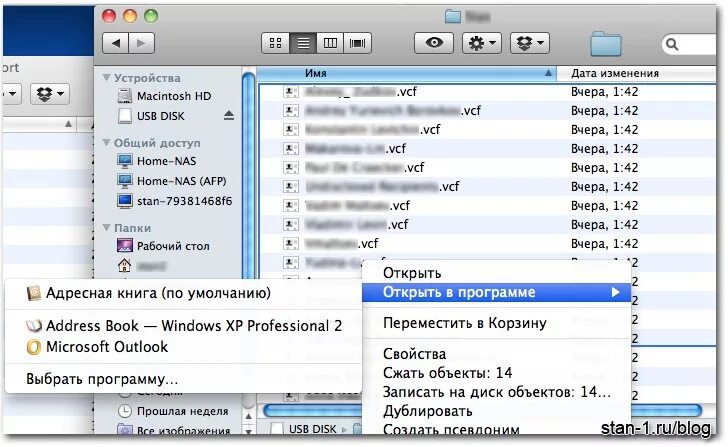
Task: Choose Открыть in context menu
Action: [496, 273]
